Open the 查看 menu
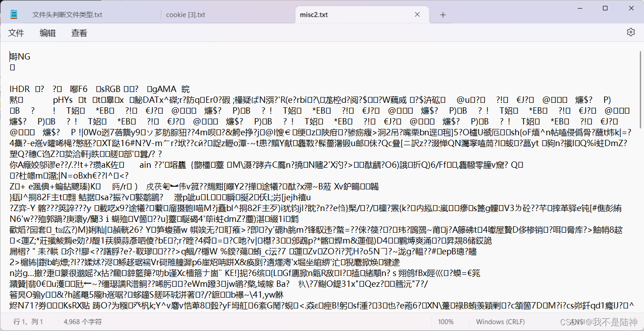 coord(79,32)
